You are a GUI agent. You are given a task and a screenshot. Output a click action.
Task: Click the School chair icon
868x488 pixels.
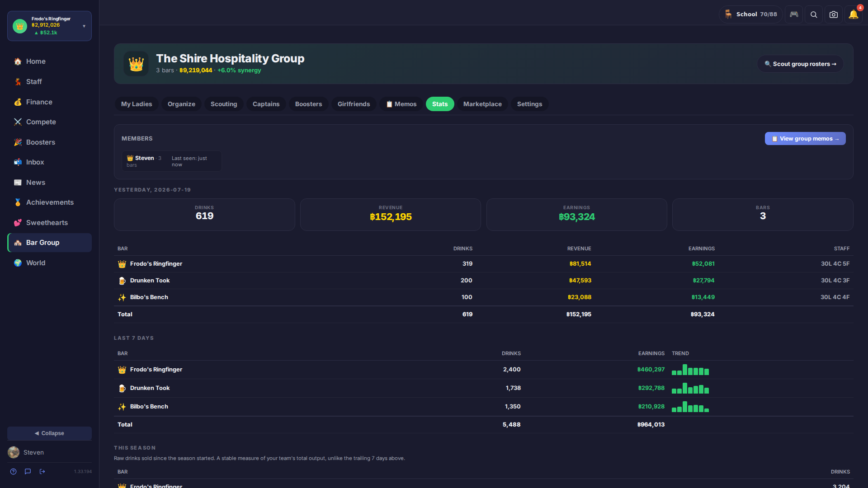pos(728,14)
